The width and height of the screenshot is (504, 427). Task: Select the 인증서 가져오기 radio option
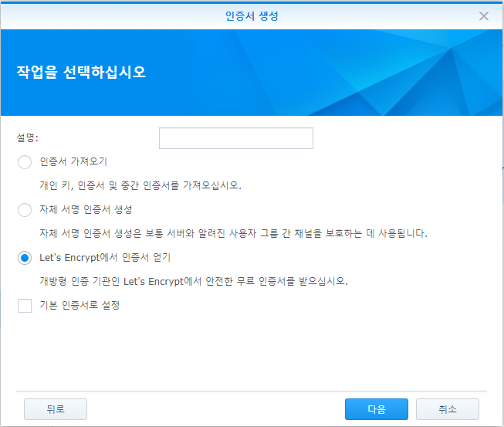(x=25, y=162)
